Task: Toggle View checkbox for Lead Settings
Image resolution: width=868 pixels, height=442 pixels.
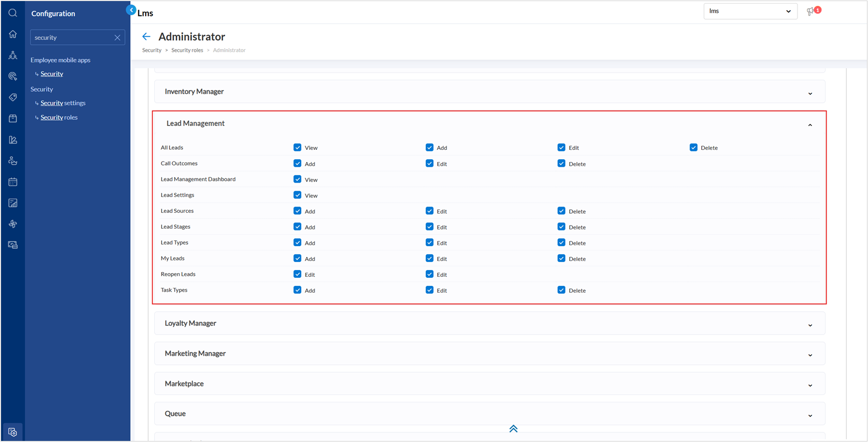Action: pos(298,195)
